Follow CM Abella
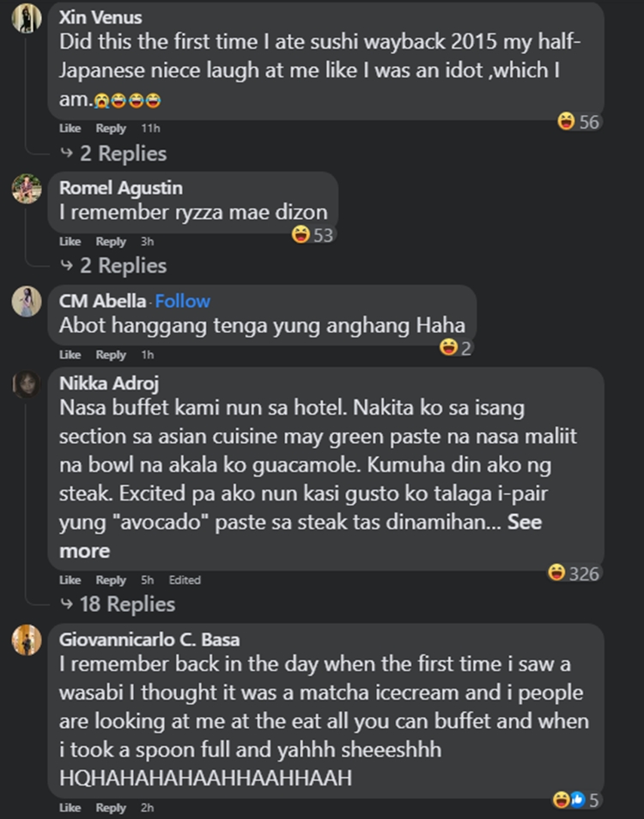Screen dimensions: 644x819 click(x=182, y=300)
